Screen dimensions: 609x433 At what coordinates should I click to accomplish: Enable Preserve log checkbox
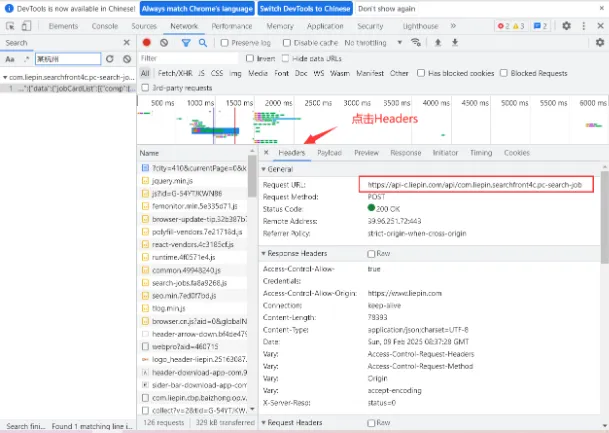click(x=224, y=43)
